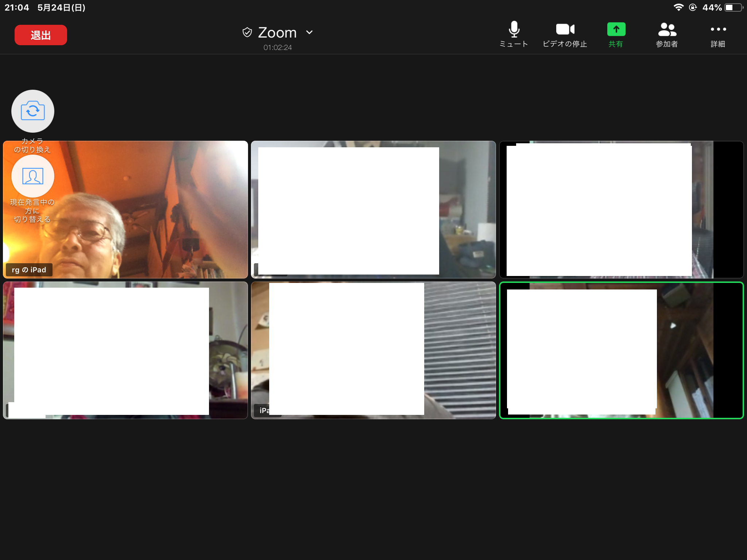Open the 参加者 participants list
The width and height of the screenshot is (747, 560).
(x=667, y=34)
